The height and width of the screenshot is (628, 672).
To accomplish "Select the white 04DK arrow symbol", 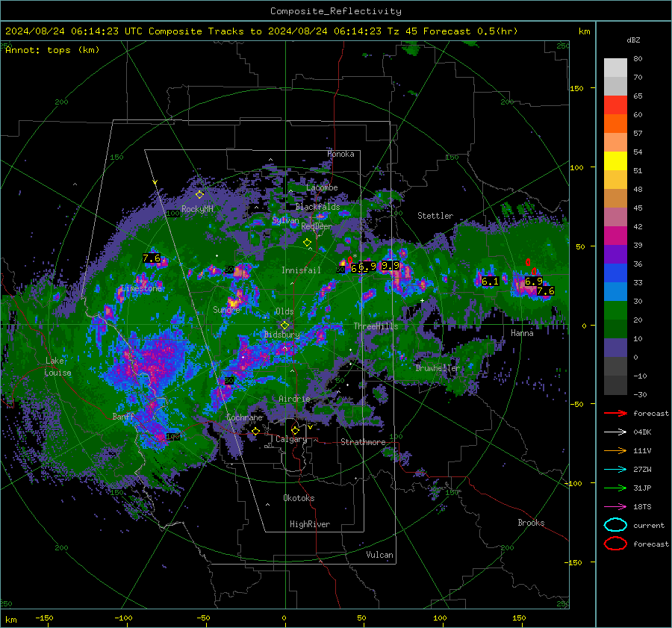I will (615, 432).
